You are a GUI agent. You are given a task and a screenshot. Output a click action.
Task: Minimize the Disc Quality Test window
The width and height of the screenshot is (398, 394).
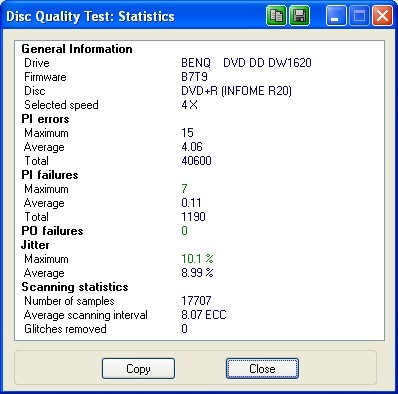[x=336, y=16]
